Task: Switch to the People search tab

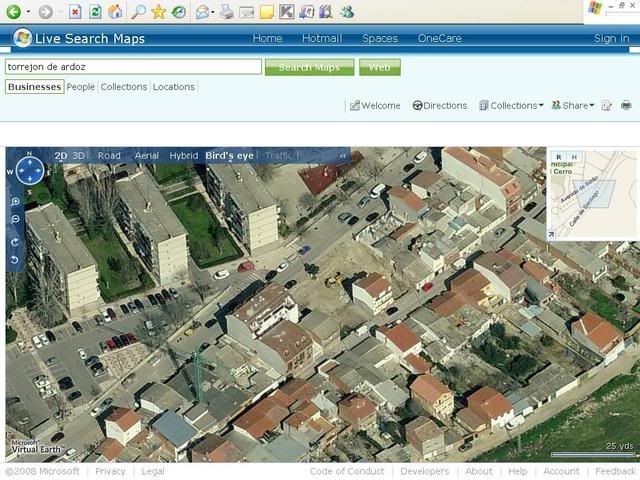Action: [x=81, y=87]
